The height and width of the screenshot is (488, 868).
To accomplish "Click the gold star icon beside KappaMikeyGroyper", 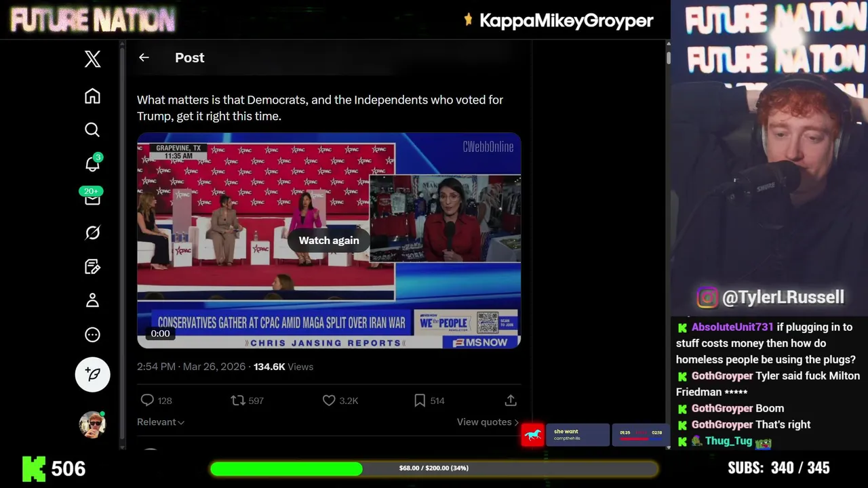I will point(468,20).
